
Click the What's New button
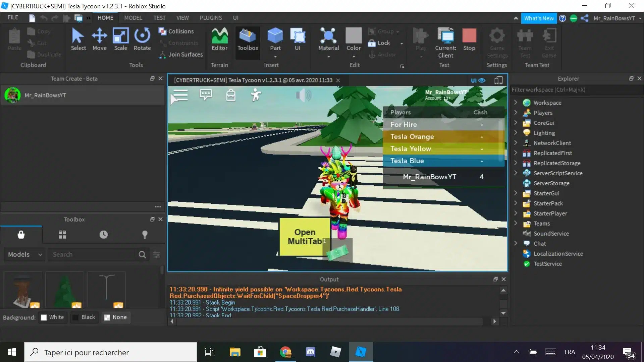pos(539,18)
